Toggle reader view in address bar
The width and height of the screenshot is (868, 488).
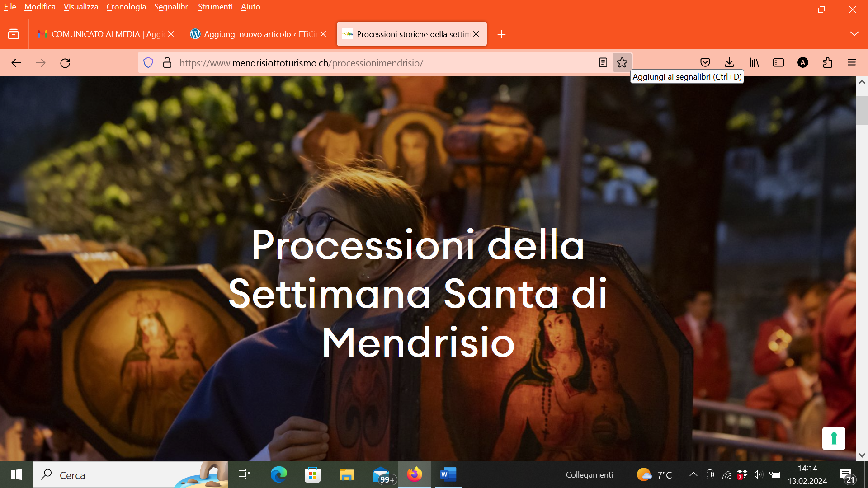click(603, 63)
